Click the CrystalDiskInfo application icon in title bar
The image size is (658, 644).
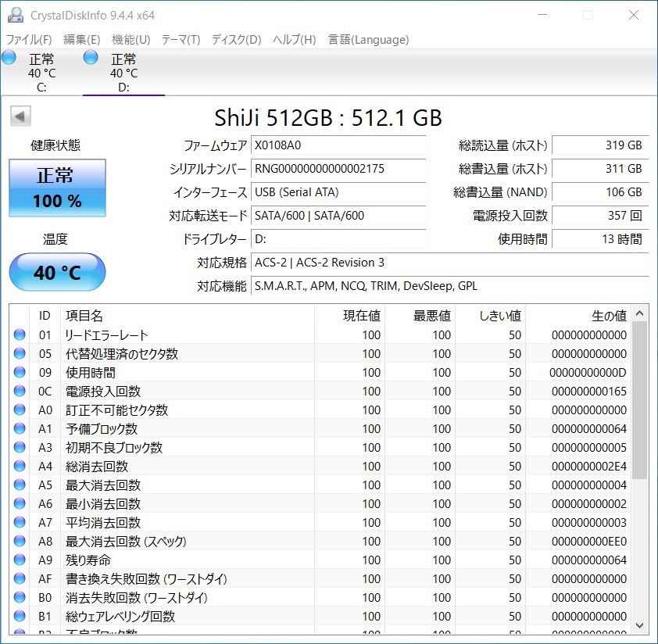[17, 14]
